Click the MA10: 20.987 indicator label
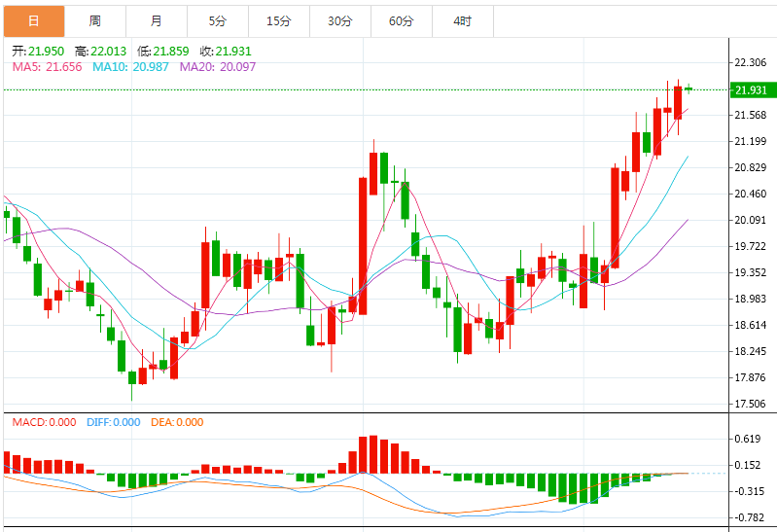777x532 pixels. 131,67
